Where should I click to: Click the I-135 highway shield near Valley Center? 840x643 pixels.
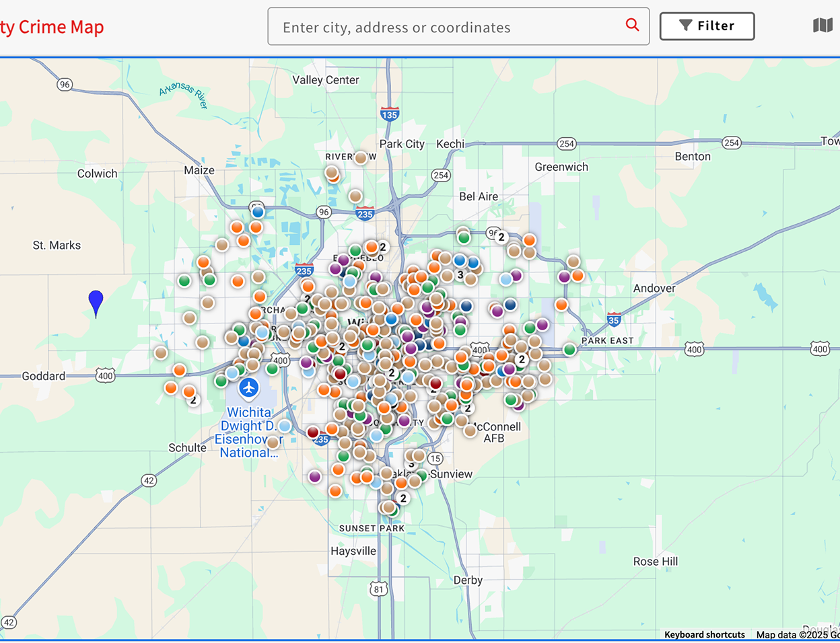(x=390, y=114)
